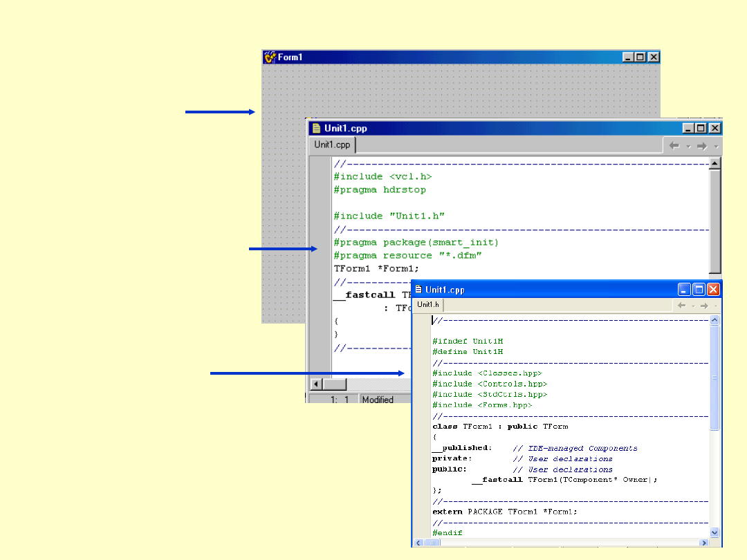Click the '#include <vcl.h>' code line
Image resolution: width=747 pixels, height=560 pixels.
382,177
